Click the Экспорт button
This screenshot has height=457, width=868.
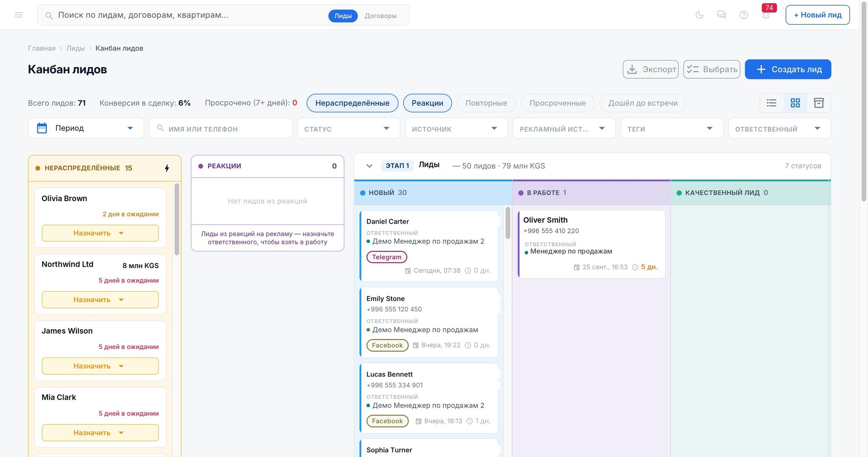coord(651,70)
